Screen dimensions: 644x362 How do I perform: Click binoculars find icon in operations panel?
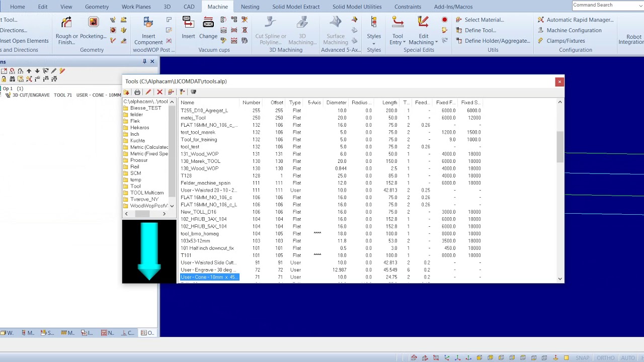click(12, 79)
